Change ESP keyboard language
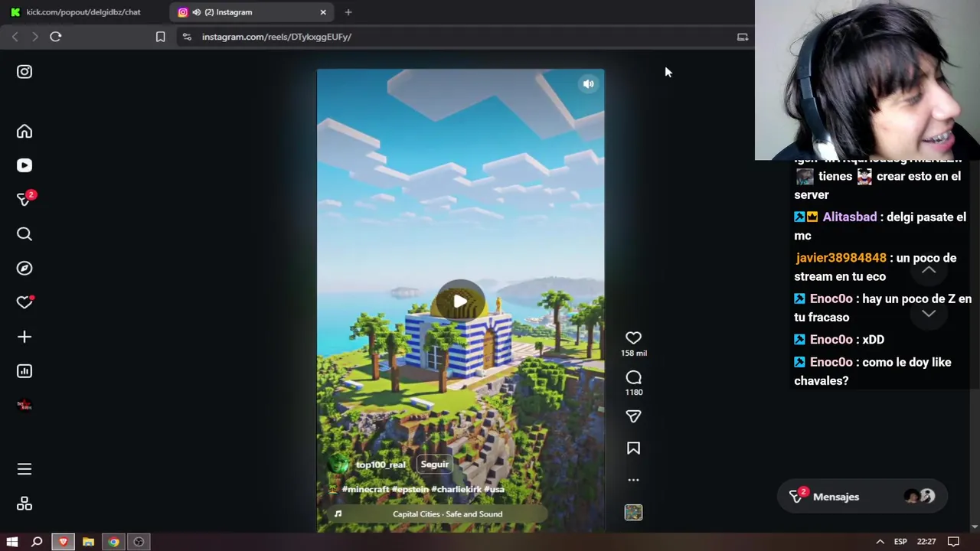Image resolution: width=980 pixels, height=551 pixels. pos(900,542)
